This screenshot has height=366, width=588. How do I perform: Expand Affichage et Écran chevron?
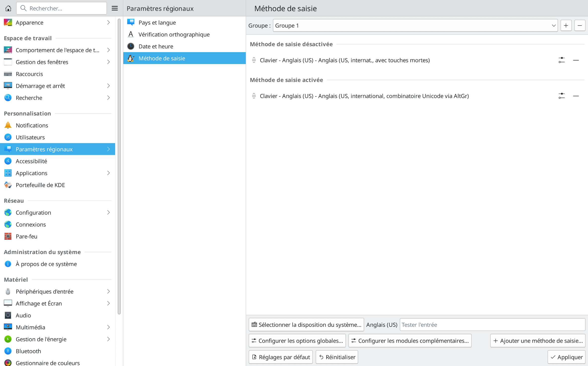tap(108, 303)
